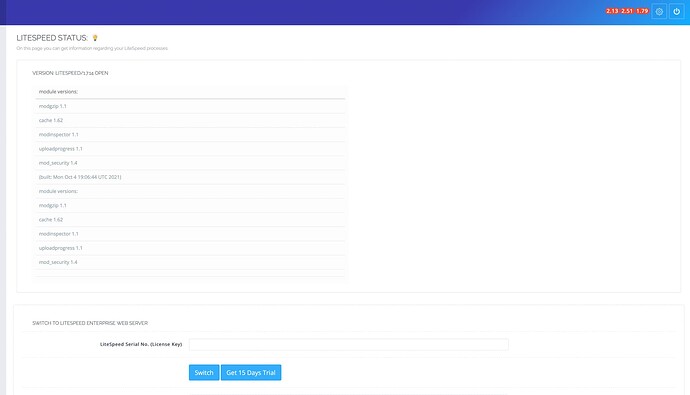Click Get 15 Days Trial button
Image resolution: width=690 pixels, height=395 pixels.
click(x=251, y=373)
